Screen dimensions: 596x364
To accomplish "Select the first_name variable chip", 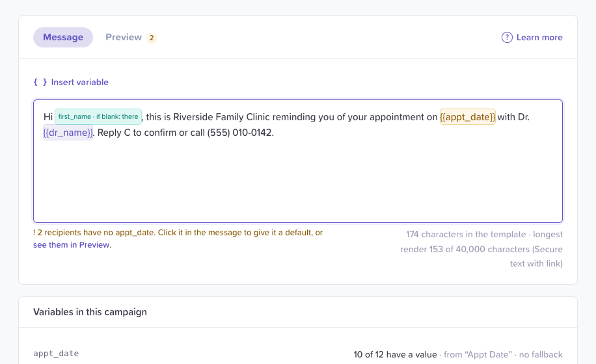I will [x=98, y=116].
